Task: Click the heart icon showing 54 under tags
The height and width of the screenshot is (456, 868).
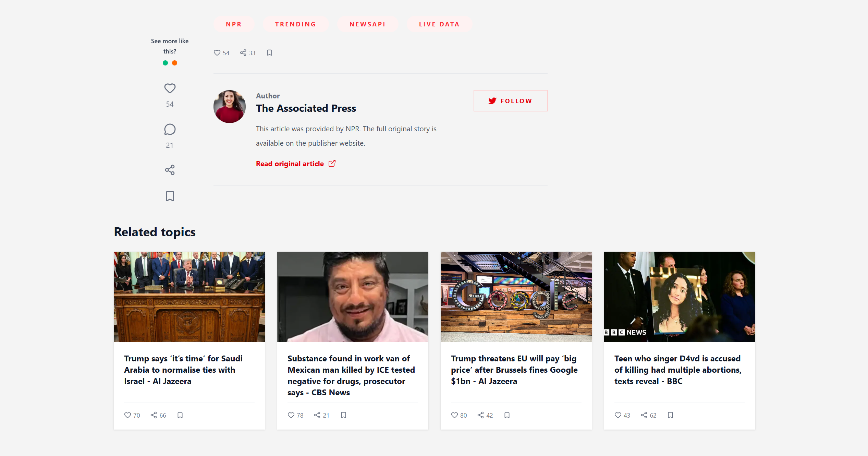Action: (217, 53)
